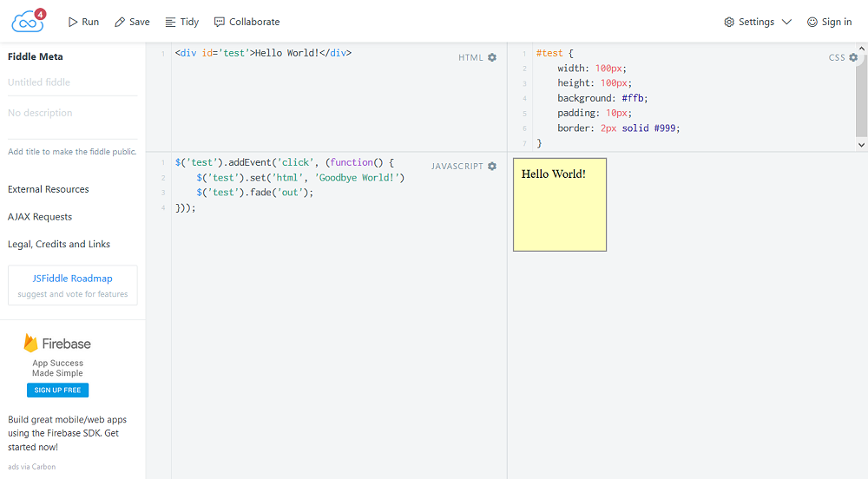This screenshot has height=479, width=868.
Task: Open the HTML panel gear settings
Action: click(x=492, y=57)
